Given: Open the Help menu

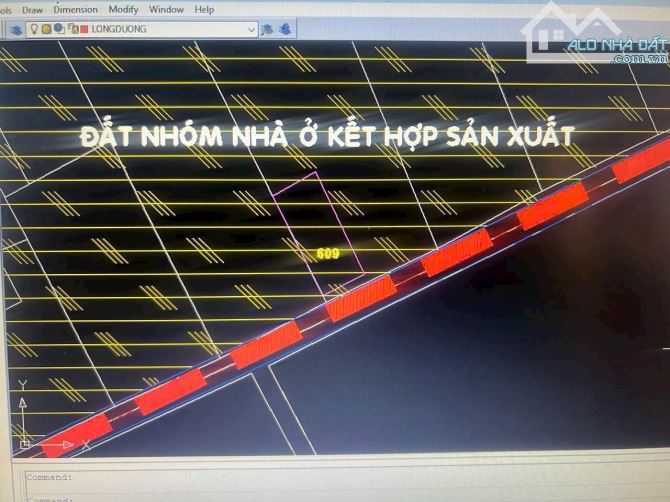Looking at the screenshot, I should pos(204,9).
